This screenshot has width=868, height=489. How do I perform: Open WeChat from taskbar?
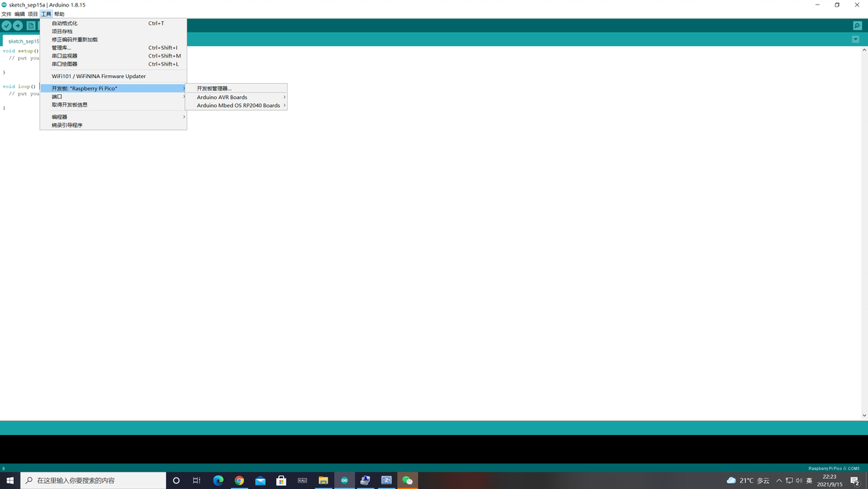pyautogui.click(x=408, y=480)
